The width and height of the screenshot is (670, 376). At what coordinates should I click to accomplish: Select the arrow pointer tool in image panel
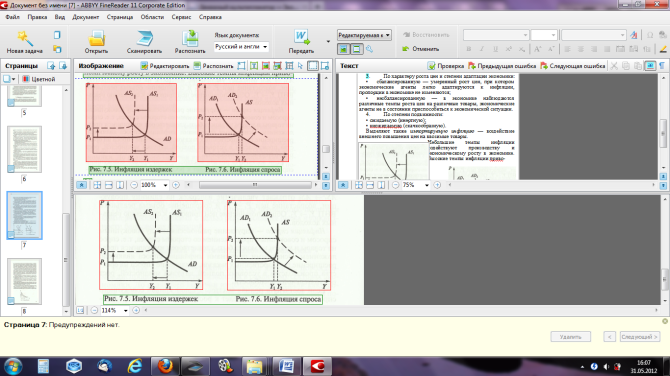click(300, 66)
